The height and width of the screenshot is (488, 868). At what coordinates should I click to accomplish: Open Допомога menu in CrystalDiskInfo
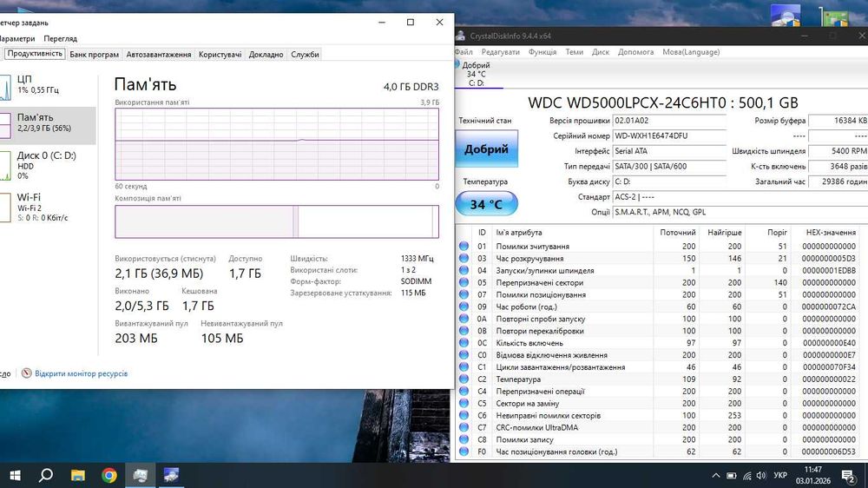click(636, 52)
